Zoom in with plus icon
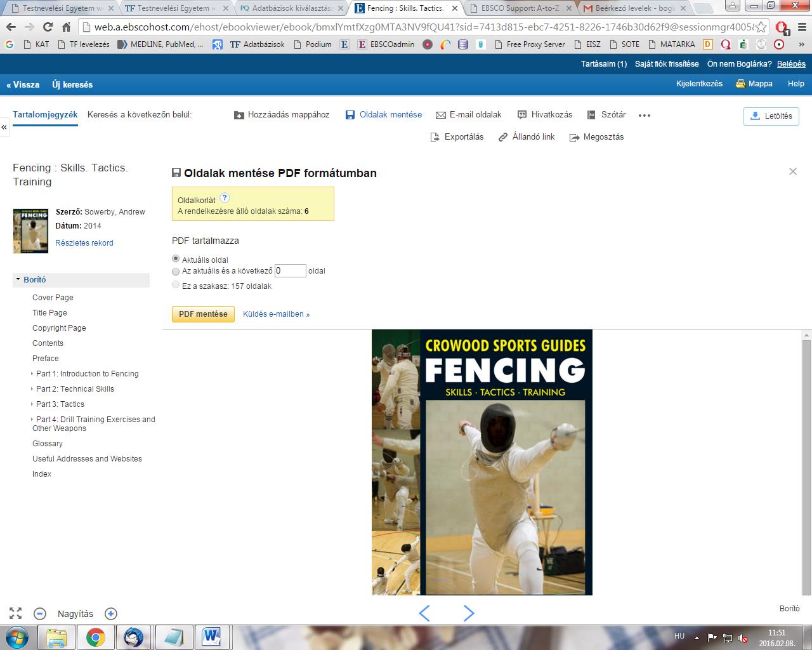 (111, 614)
